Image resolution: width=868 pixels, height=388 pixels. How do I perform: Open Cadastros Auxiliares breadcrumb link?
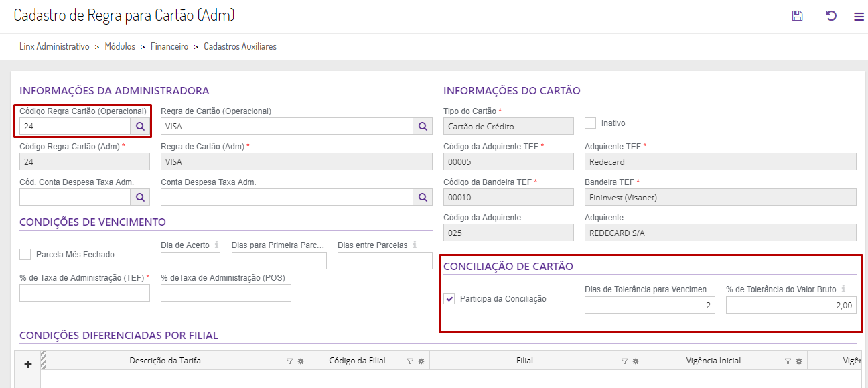240,47
